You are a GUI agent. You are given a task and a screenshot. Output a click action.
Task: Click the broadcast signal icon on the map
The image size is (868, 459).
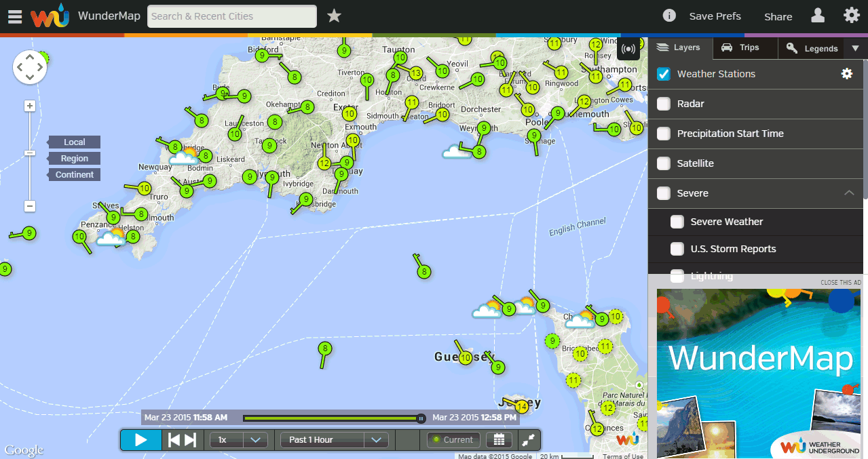(x=628, y=49)
